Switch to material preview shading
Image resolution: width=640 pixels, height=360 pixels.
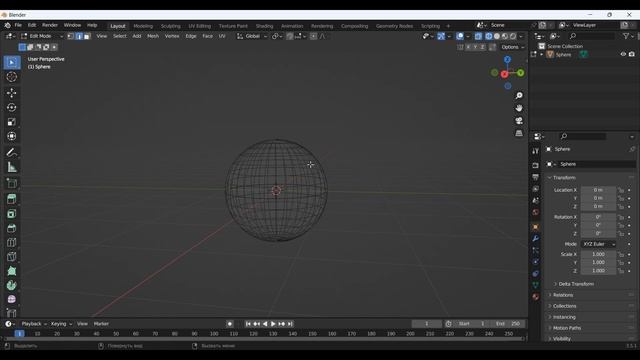pyautogui.click(x=505, y=36)
